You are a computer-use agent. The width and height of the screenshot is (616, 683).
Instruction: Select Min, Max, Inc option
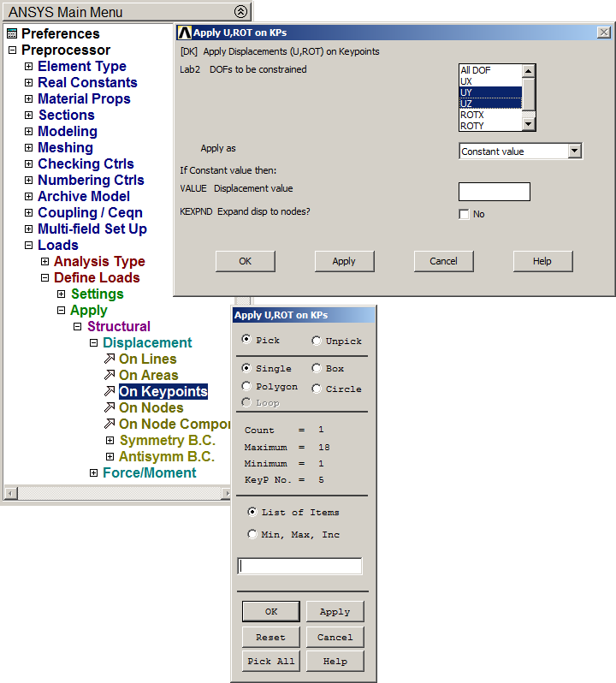252,535
